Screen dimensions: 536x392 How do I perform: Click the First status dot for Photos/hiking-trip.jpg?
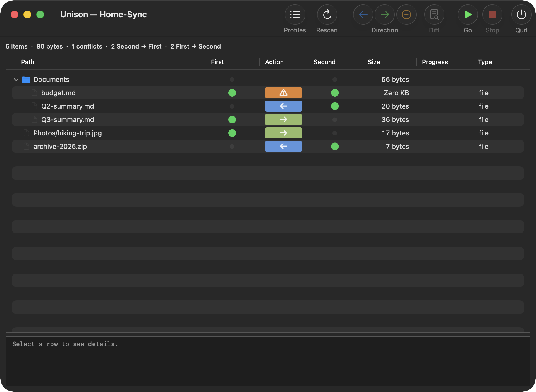(x=232, y=133)
